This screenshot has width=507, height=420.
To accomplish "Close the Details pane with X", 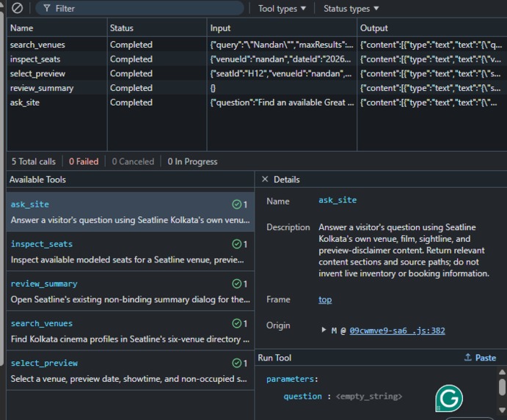I will coord(265,180).
